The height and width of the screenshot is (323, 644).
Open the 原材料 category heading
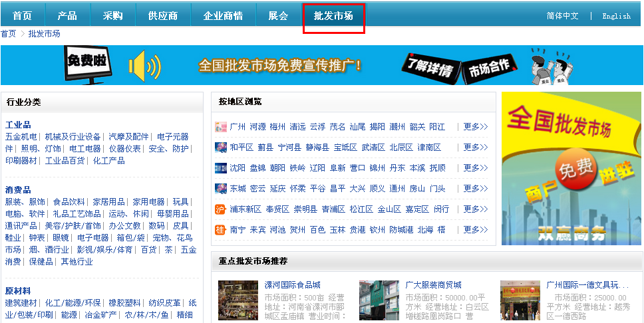tap(18, 291)
